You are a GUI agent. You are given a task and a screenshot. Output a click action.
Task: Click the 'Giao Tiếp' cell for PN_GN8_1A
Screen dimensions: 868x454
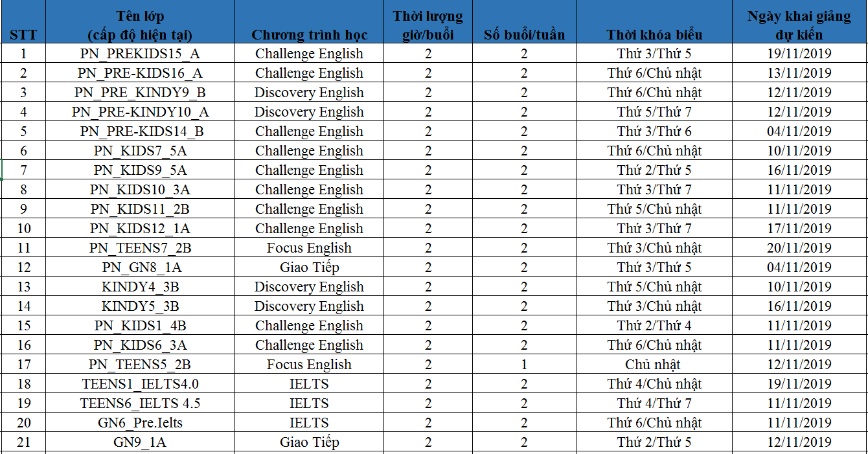coord(309,267)
